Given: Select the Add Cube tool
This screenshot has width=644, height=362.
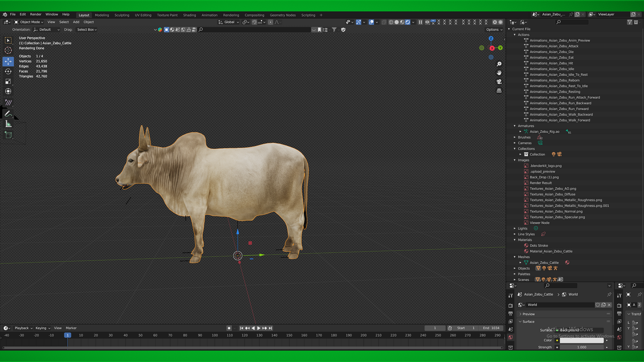Looking at the screenshot, I should tap(8, 135).
